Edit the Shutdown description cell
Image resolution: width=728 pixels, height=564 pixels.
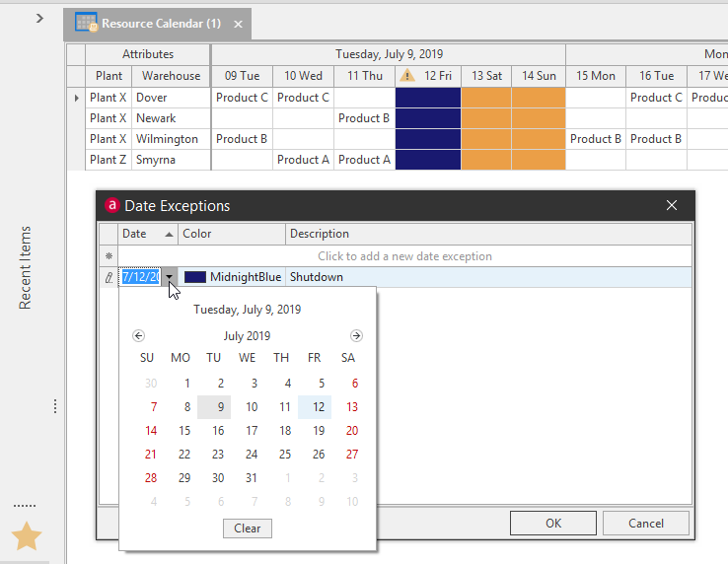(x=488, y=277)
